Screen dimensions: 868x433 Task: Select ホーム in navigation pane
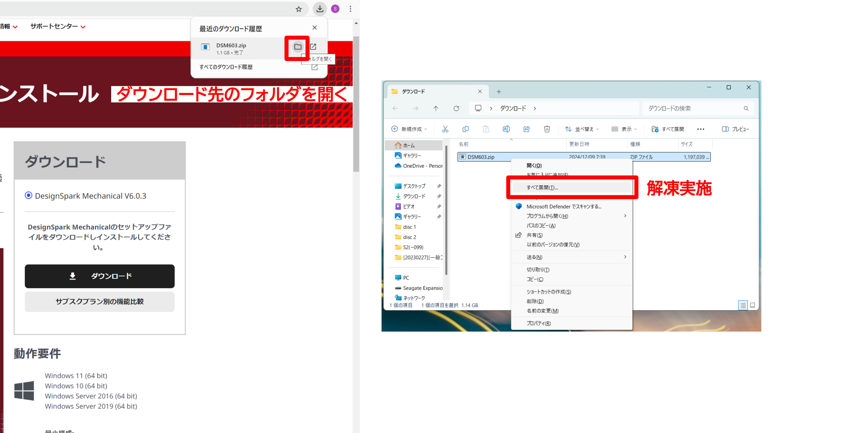[x=414, y=145]
